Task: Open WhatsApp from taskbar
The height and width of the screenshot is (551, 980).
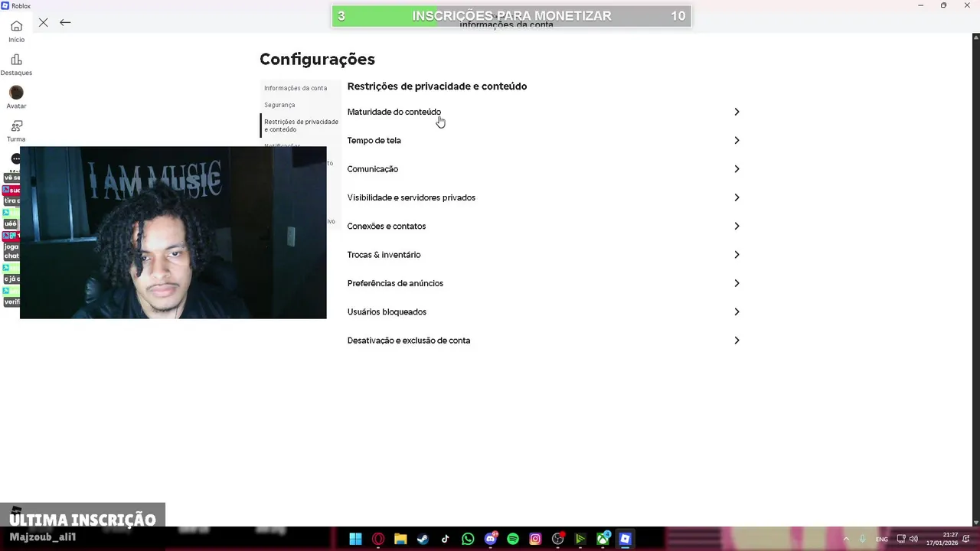Action: point(468,539)
